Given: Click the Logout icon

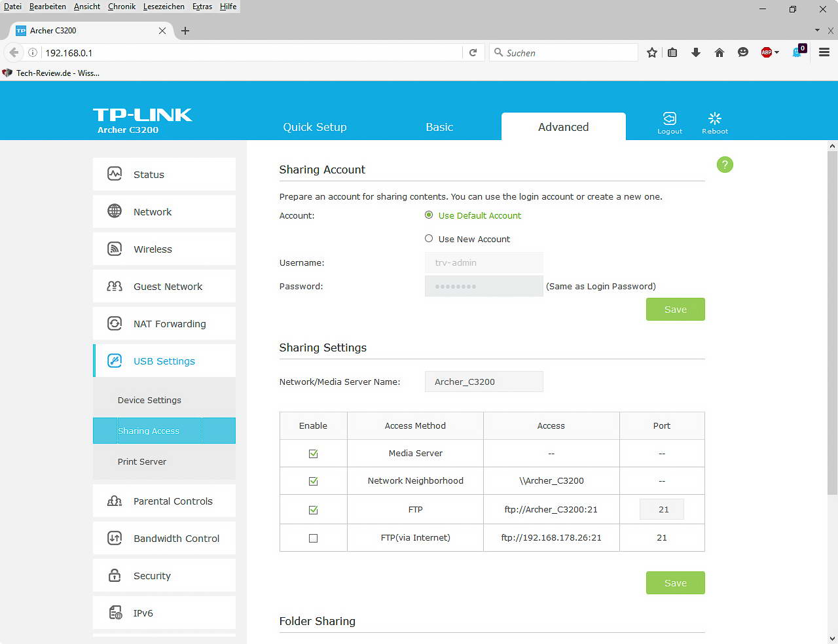Looking at the screenshot, I should [x=669, y=118].
